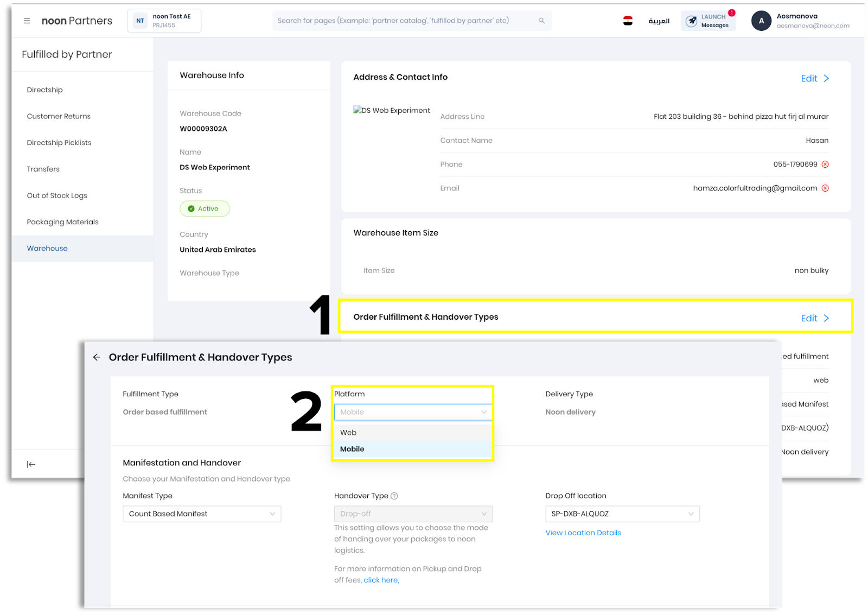Edit Order Fulfillment & Handover Types
Screen dimensions: 868x614
(815, 319)
